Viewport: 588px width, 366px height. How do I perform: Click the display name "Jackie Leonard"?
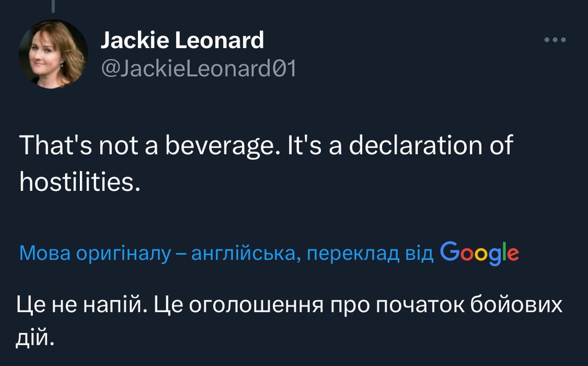tap(182, 40)
